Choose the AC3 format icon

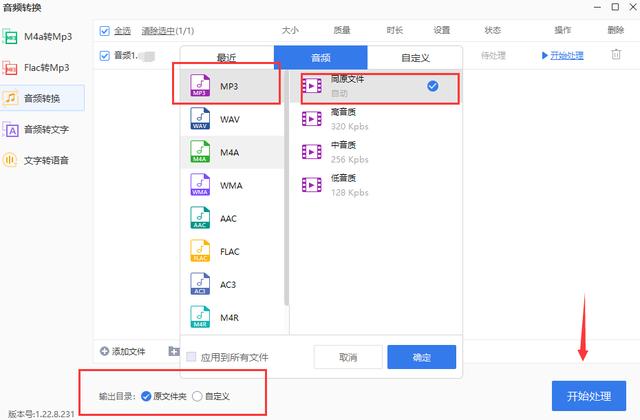pyautogui.click(x=200, y=284)
